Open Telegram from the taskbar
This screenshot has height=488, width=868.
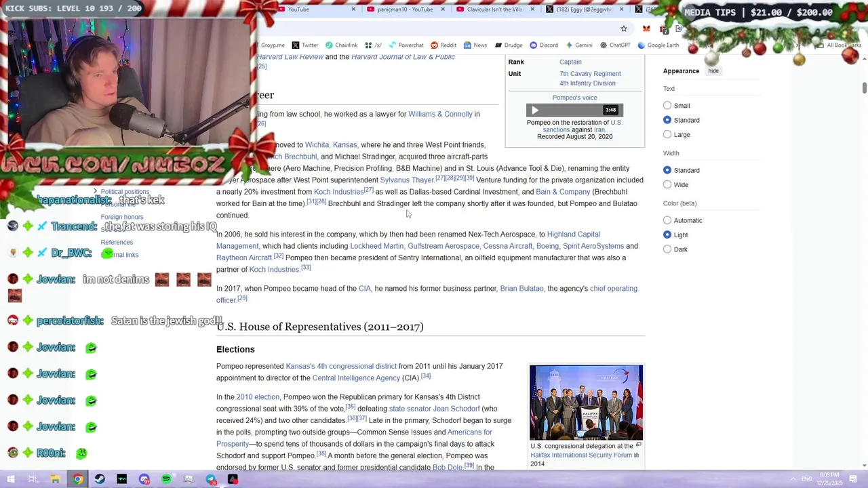pyautogui.click(x=211, y=479)
